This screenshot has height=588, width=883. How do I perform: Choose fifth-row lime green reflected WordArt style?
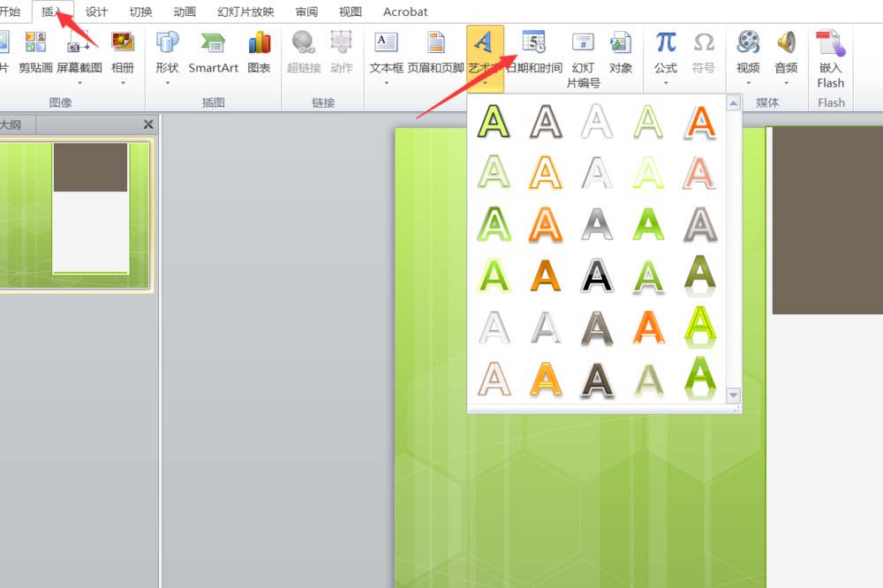(700, 328)
